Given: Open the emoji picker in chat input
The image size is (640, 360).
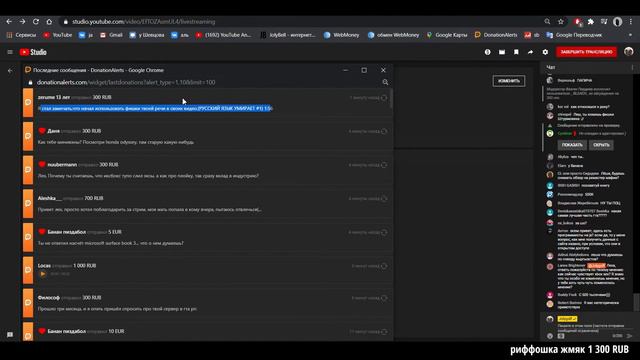Looking at the screenshot, I should click(550, 336).
